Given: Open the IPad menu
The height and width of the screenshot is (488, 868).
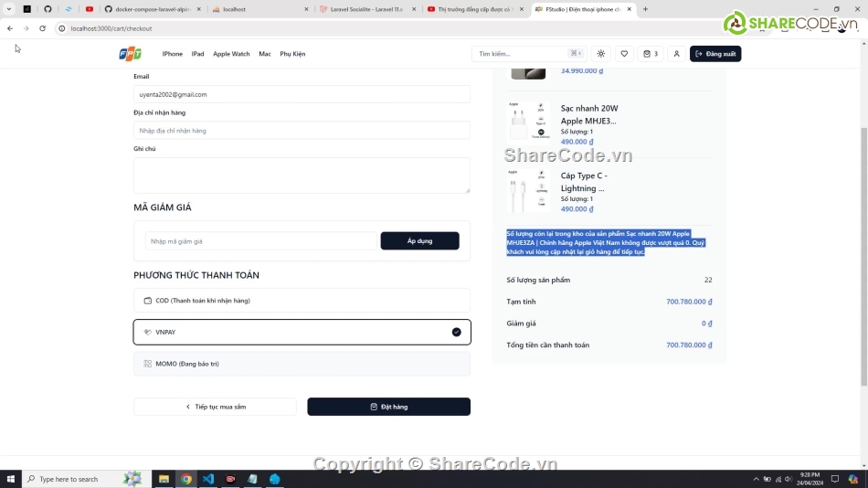Looking at the screenshot, I should pyautogui.click(x=197, y=54).
